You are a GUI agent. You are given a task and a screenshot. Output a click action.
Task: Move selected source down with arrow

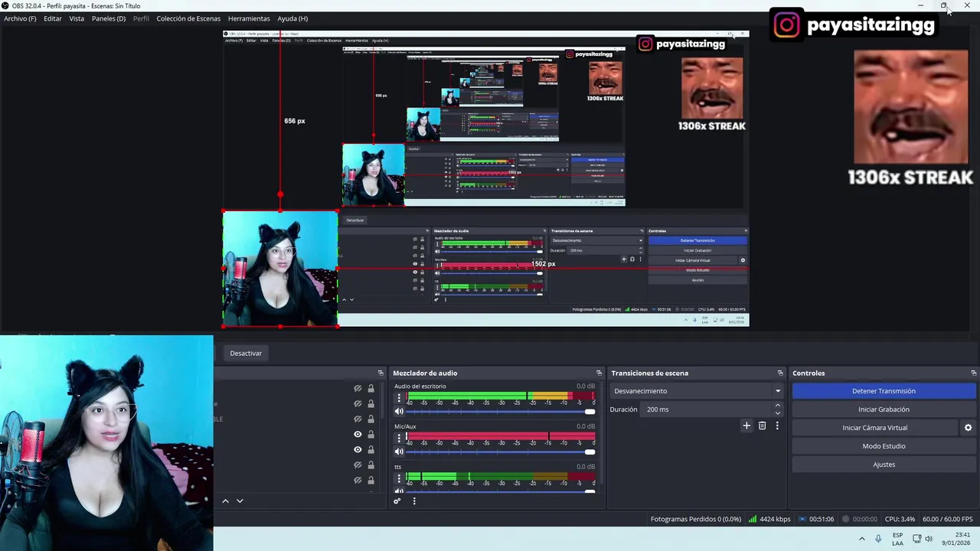point(240,500)
